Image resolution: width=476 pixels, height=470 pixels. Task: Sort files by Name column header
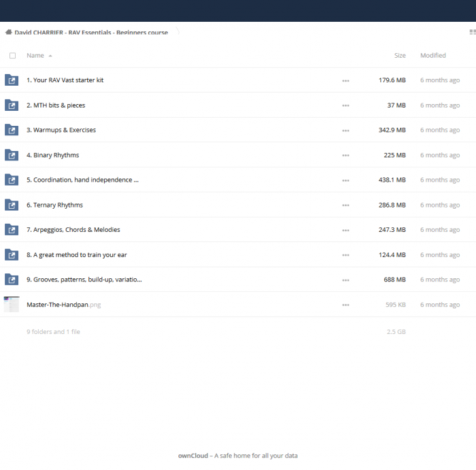coord(35,56)
